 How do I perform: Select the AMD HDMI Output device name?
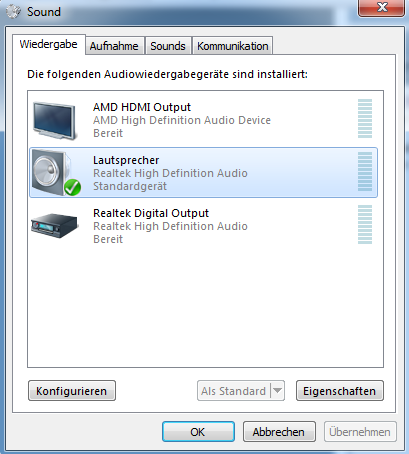point(142,107)
